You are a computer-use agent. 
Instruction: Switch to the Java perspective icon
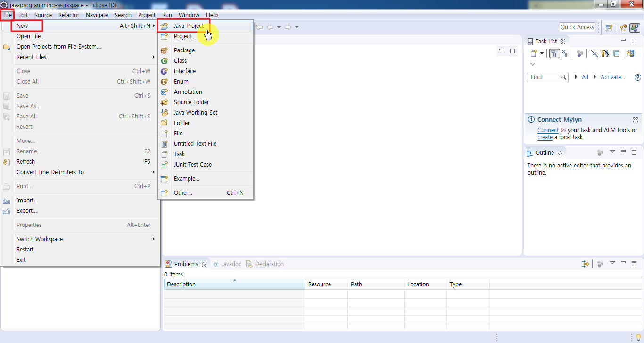[x=635, y=27]
